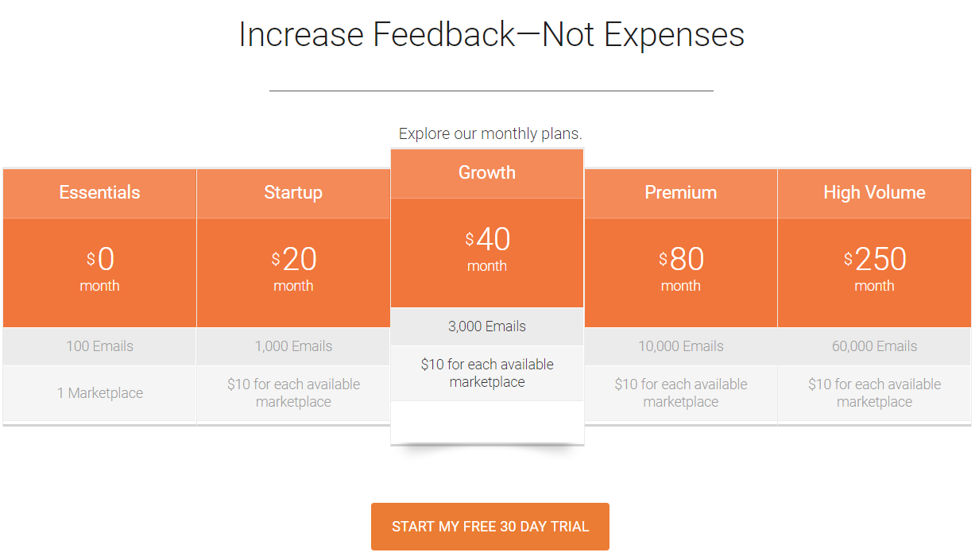Click the $40 month price cell
The image size is (979, 560).
[486, 250]
